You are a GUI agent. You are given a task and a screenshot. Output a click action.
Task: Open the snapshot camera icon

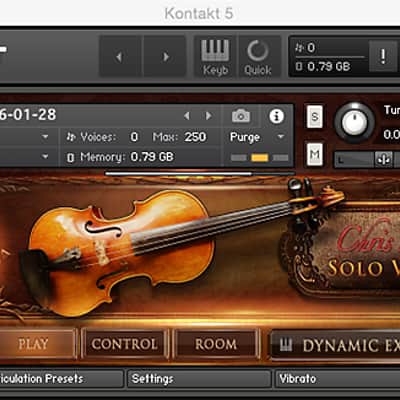coord(241,116)
